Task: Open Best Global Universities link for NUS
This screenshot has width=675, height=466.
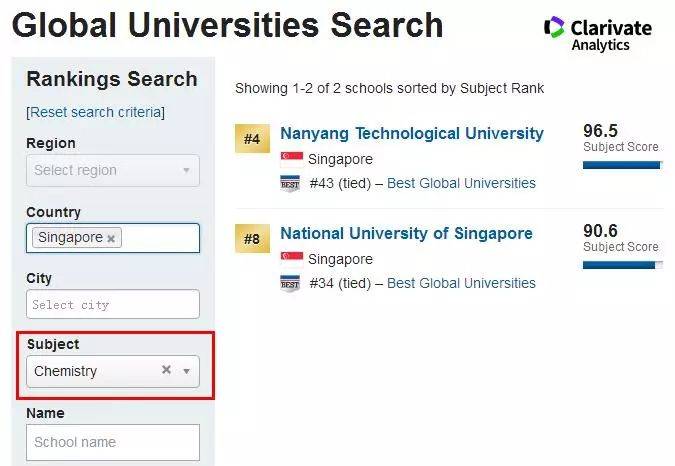Action: tap(461, 283)
